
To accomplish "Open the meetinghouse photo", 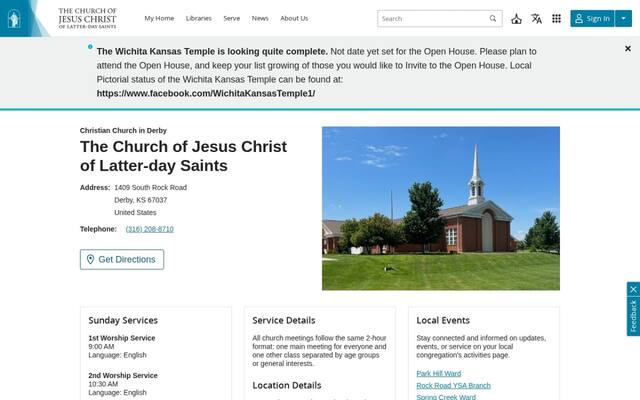I will 441,209.
